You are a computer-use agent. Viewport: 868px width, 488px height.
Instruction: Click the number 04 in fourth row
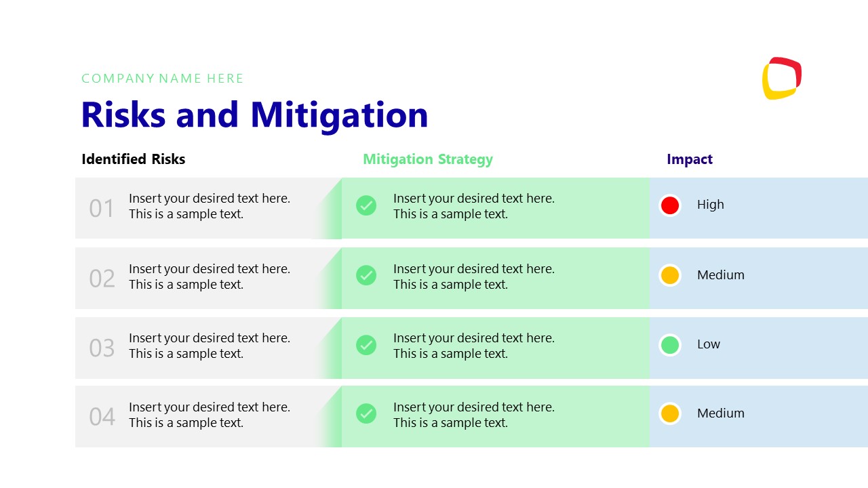tap(102, 417)
